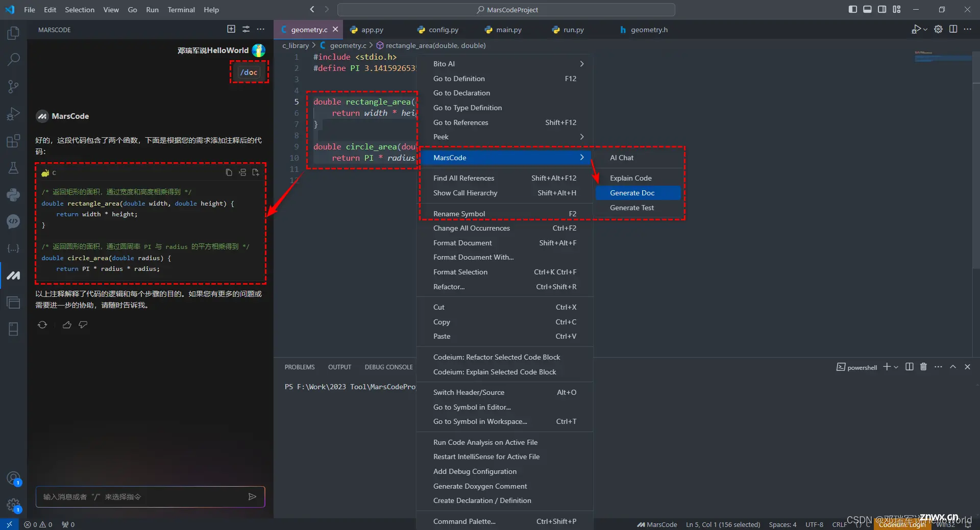This screenshot has width=980, height=530.
Task: Split the editor to the right
Action: [x=953, y=29]
